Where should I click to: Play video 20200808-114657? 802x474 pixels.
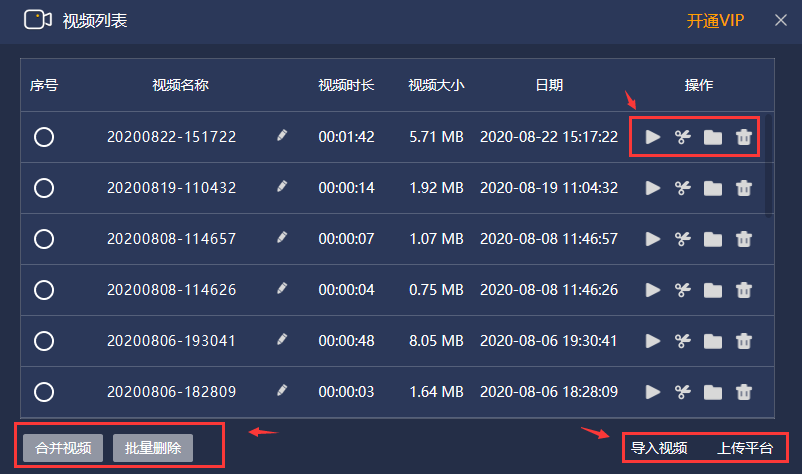(x=653, y=239)
